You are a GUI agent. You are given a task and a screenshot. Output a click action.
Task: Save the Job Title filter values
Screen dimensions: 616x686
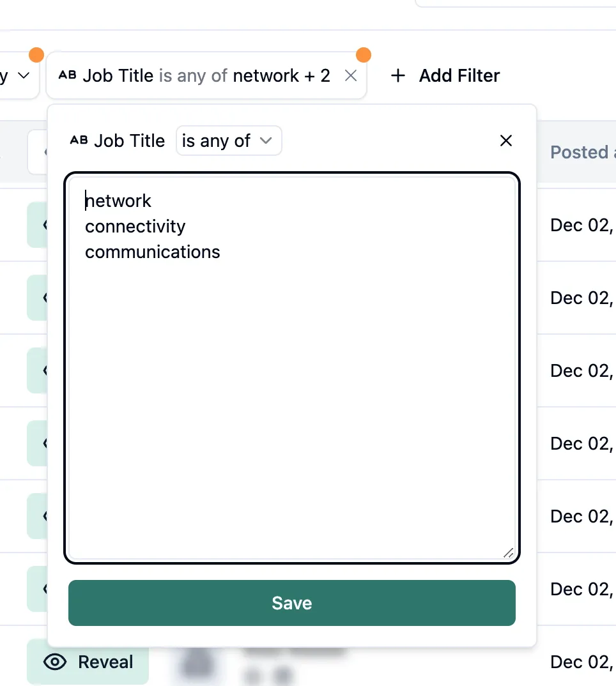click(291, 603)
